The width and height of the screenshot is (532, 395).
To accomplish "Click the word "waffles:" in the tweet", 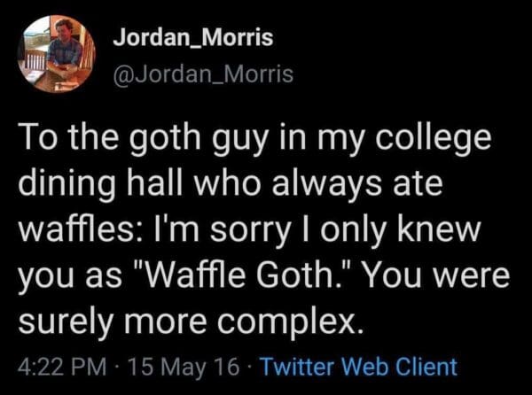I will (x=76, y=234).
